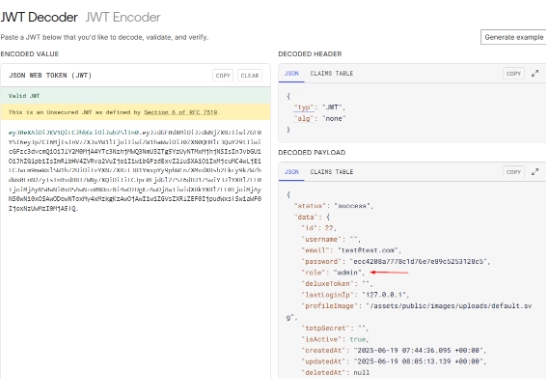Switch header view to Claims Table

pos(332,73)
